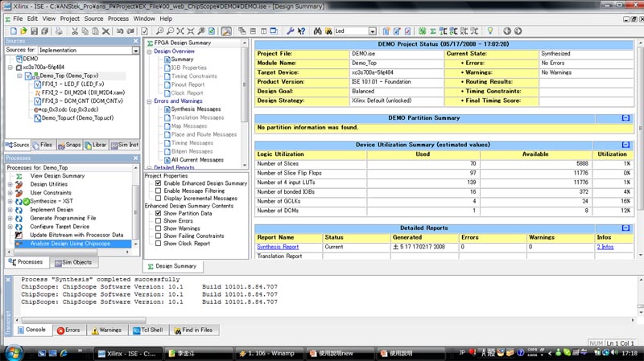Viewport: 644px width, 361px height.
Task: Collapse the DEMO Partition Summary section
Action: pyautogui.click(x=625, y=118)
